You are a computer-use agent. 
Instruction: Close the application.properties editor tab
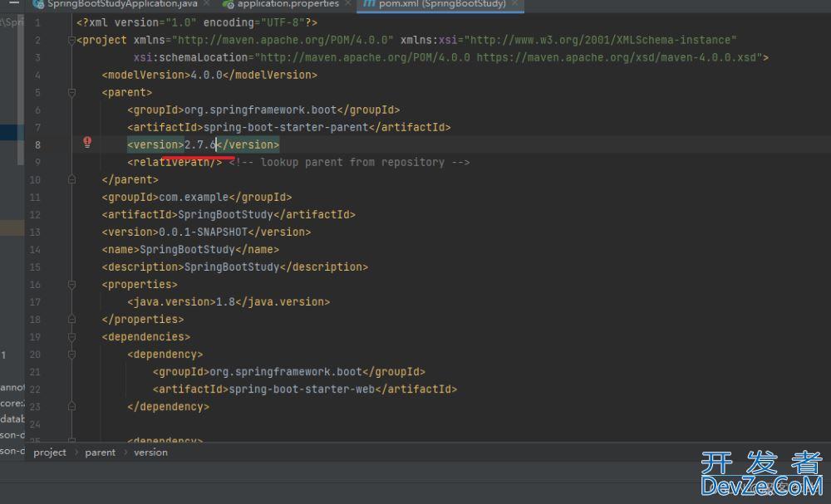tap(347, 4)
